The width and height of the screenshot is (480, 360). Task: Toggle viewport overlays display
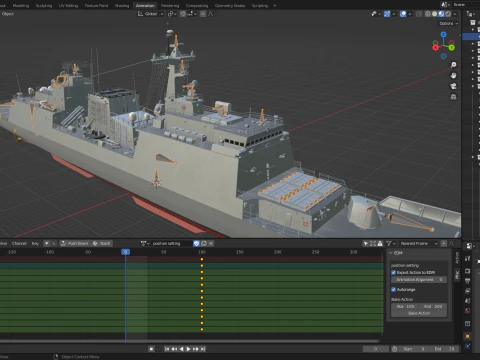pos(403,14)
